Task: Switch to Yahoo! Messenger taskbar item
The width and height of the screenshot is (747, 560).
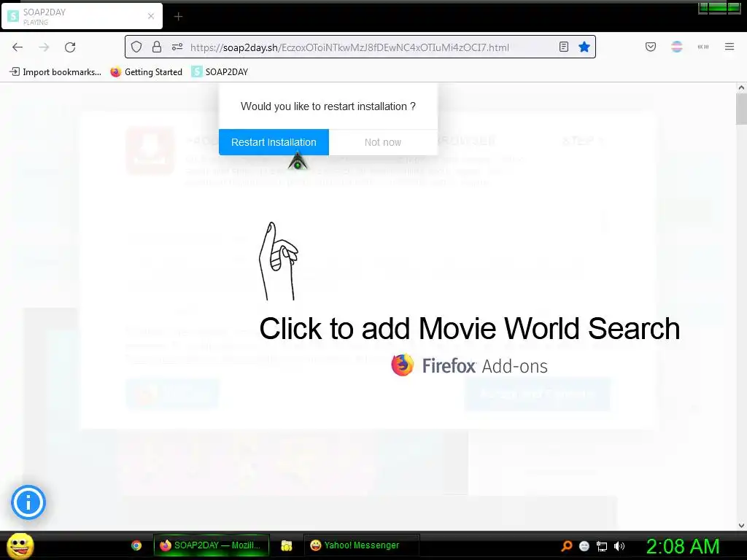Action: click(x=361, y=545)
